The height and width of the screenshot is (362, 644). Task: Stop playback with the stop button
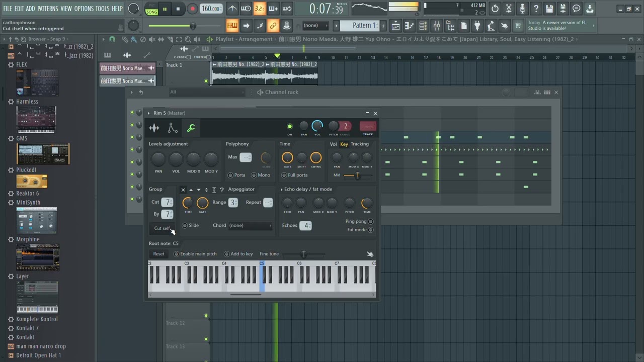(178, 9)
